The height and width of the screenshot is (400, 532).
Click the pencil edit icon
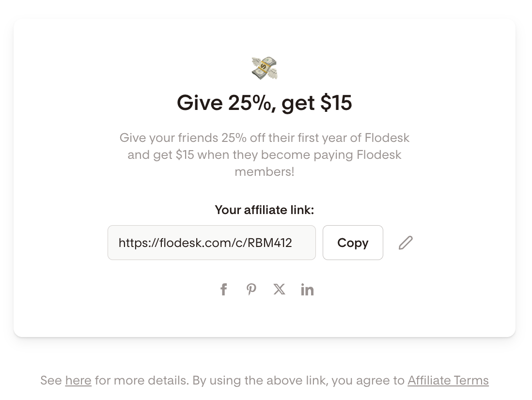(x=406, y=243)
